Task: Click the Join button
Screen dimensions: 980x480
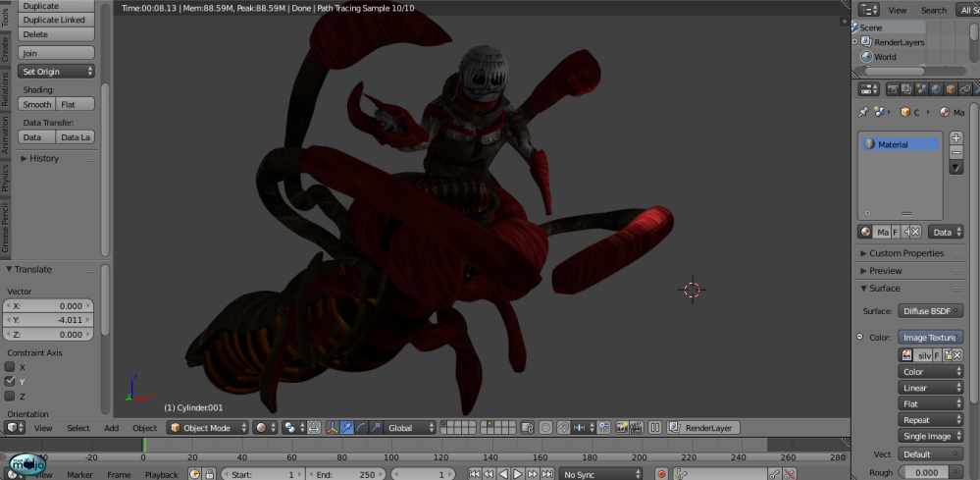Action: [x=56, y=53]
